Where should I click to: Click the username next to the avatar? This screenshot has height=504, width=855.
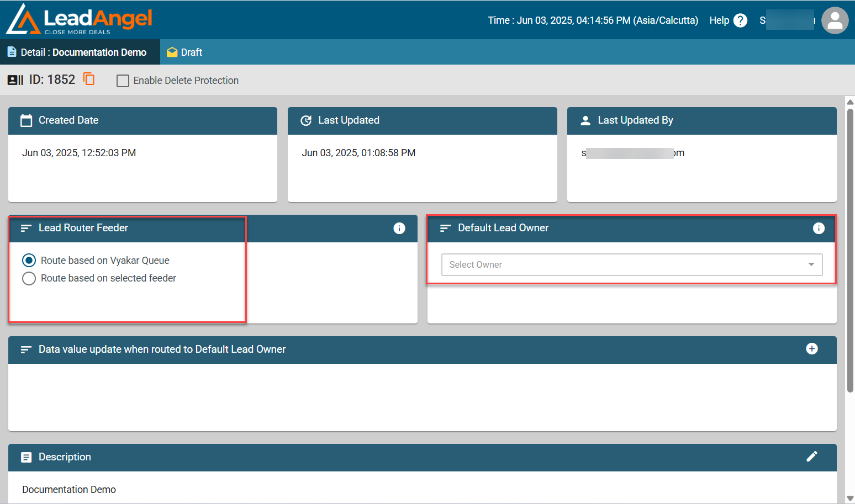pyautogui.click(x=787, y=20)
